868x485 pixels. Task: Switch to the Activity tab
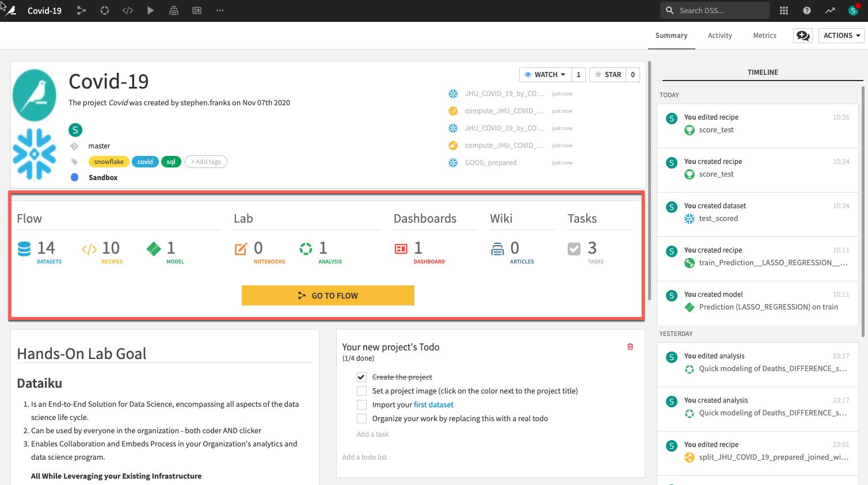(719, 36)
